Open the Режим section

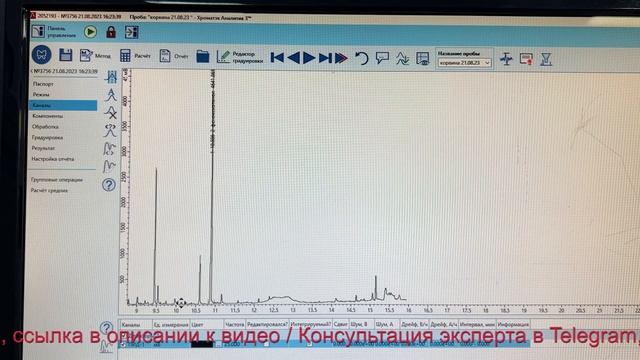pyautogui.click(x=41, y=94)
